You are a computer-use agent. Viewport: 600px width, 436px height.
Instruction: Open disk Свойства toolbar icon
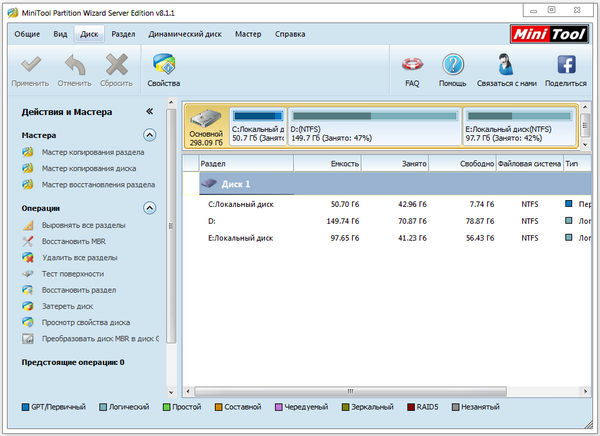164,64
